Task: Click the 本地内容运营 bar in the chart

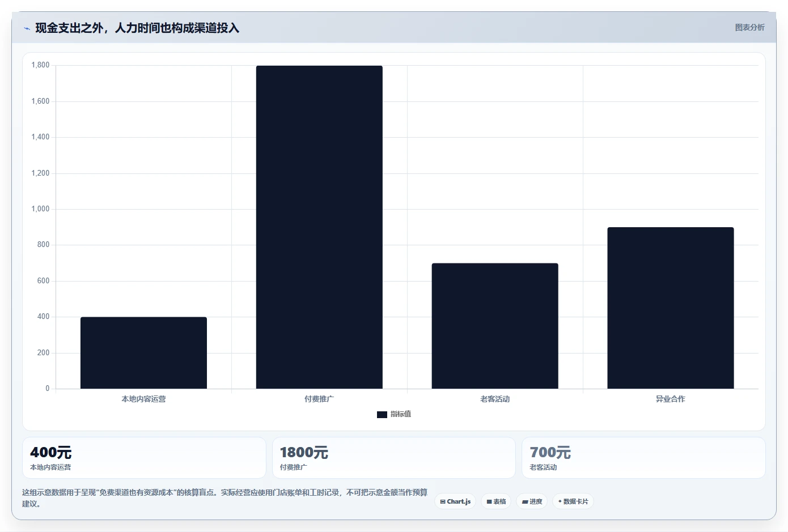Action: coord(143,353)
